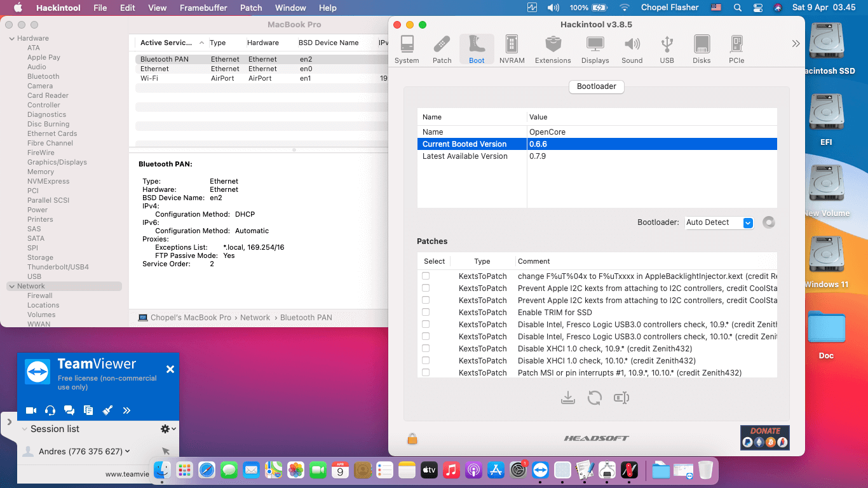The image size is (868, 488).
Task: Expand the Andres session dropdown
Action: (x=128, y=451)
